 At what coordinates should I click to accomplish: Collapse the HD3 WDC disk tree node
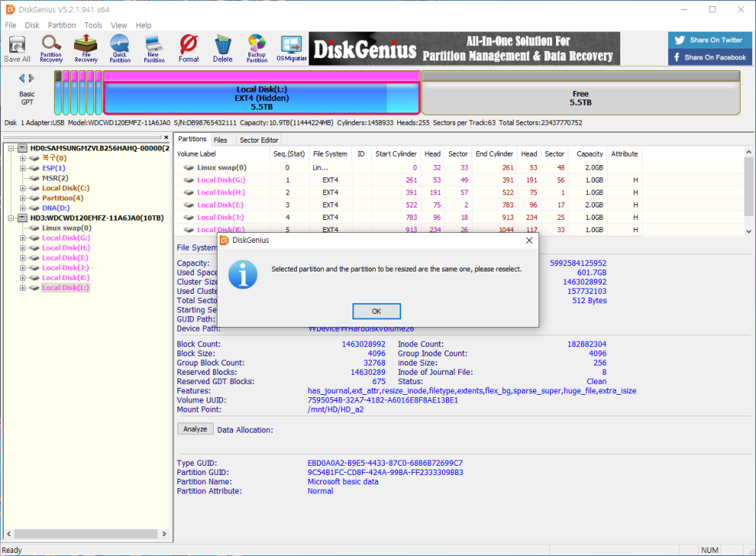click(x=10, y=218)
